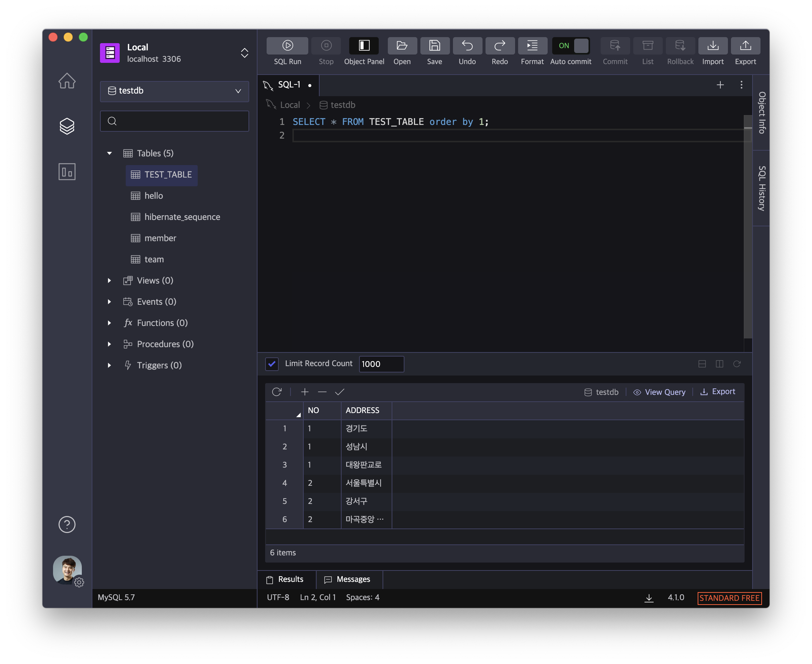Refresh the result grid data
812x664 pixels.
coord(276,392)
